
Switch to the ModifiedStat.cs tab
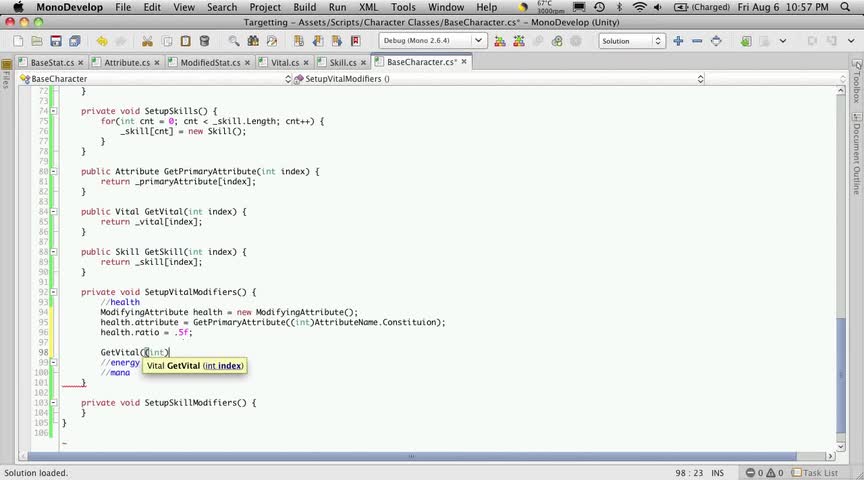coord(209,62)
